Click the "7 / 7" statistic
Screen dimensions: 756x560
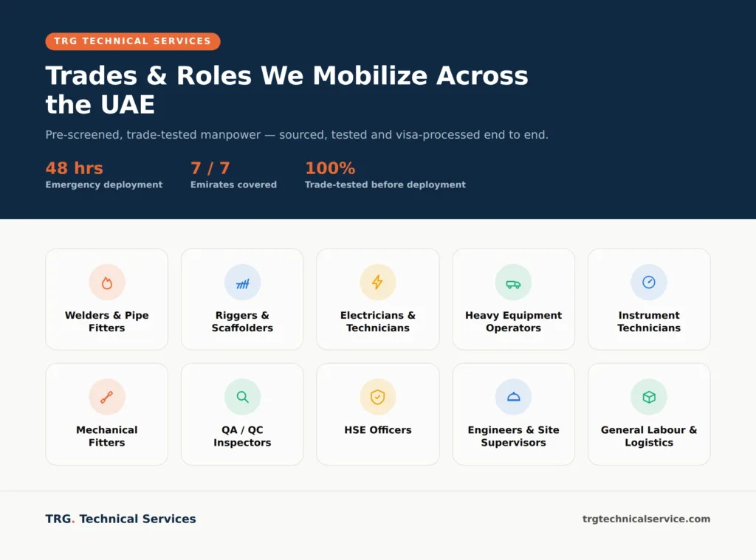[x=210, y=168]
